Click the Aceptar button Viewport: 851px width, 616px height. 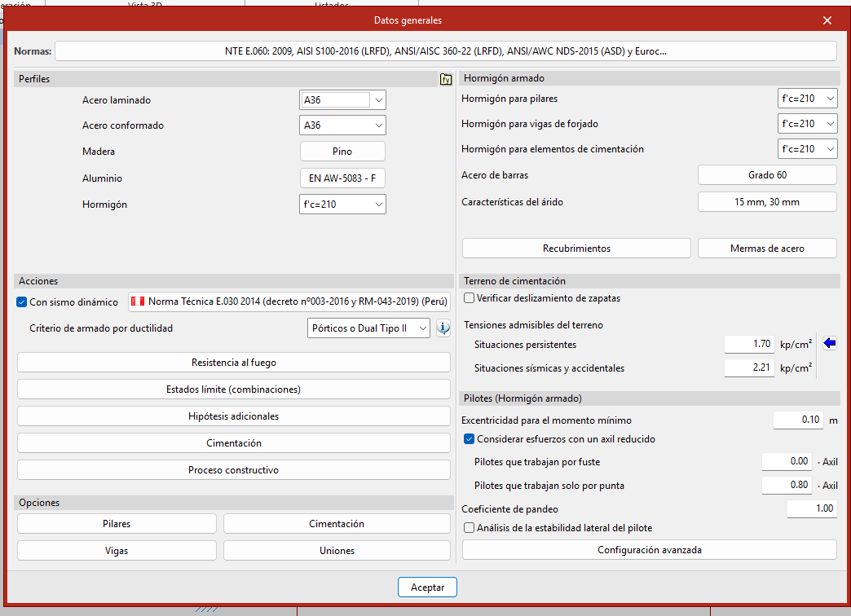point(427,587)
